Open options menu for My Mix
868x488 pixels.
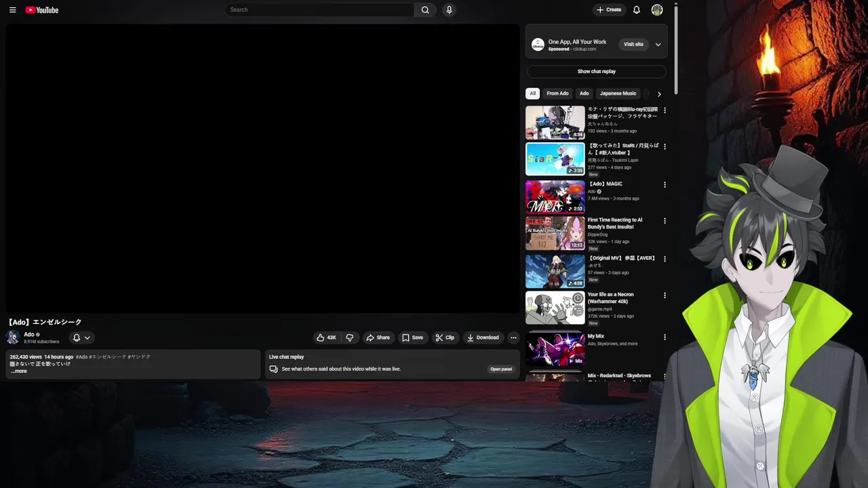click(665, 338)
